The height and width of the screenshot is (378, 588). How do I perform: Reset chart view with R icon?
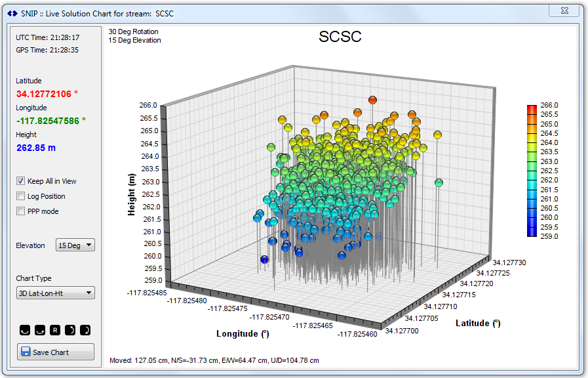click(56, 329)
